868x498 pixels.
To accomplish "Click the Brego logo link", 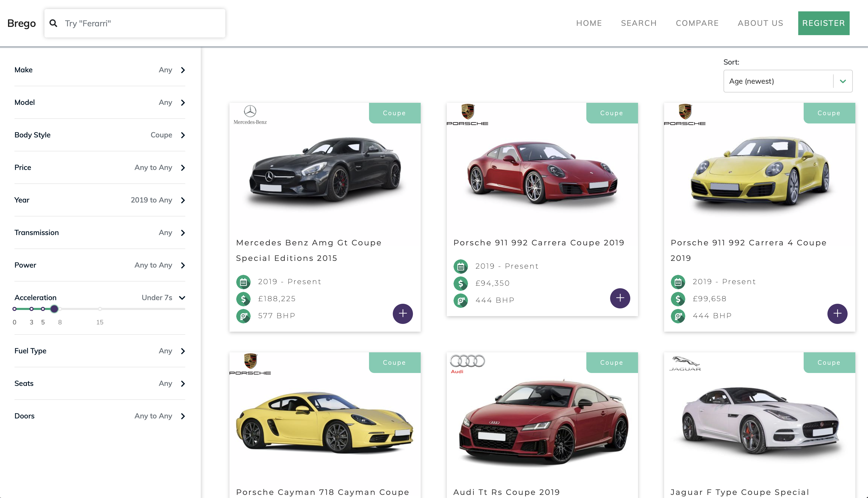I will 21,23.
